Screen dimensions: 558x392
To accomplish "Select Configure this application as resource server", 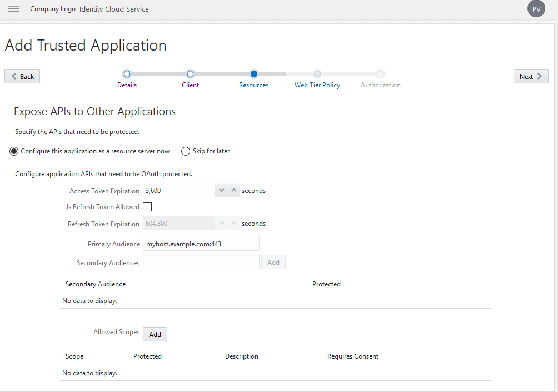I will pyautogui.click(x=13, y=151).
